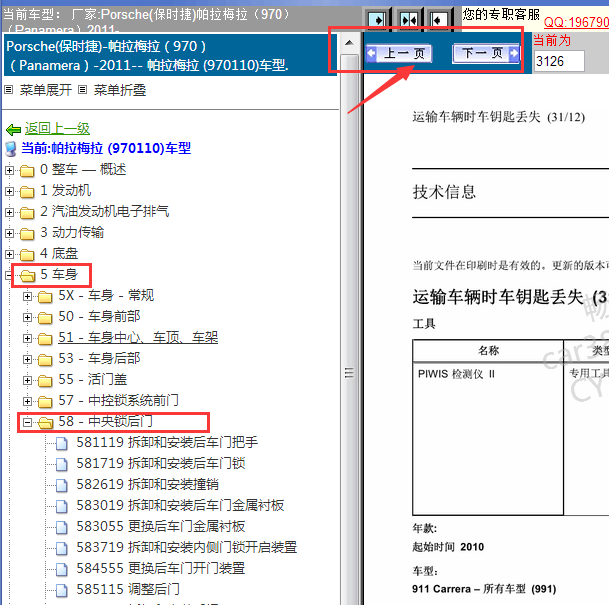Open document 581119 拆卸和安装后车门把手
Image resolution: width=609 pixels, height=605 pixels.
pyautogui.click(x=167, y=442)
